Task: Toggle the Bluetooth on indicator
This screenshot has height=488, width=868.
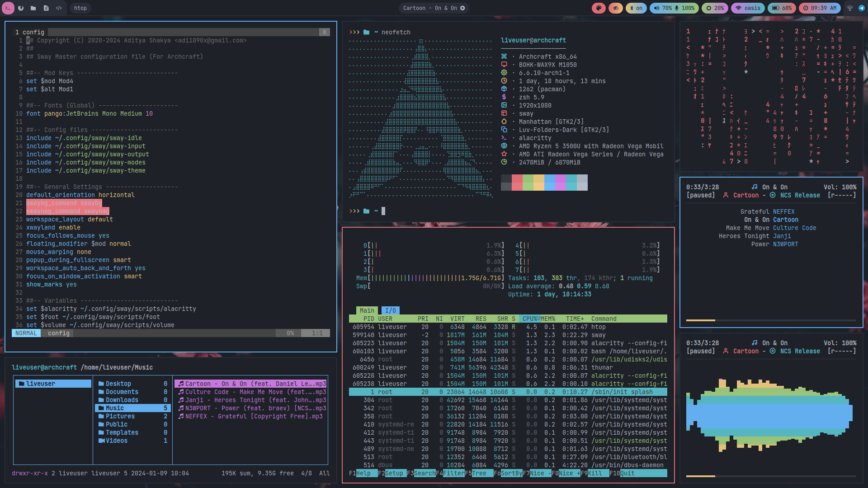Action: tap(636, 8)
